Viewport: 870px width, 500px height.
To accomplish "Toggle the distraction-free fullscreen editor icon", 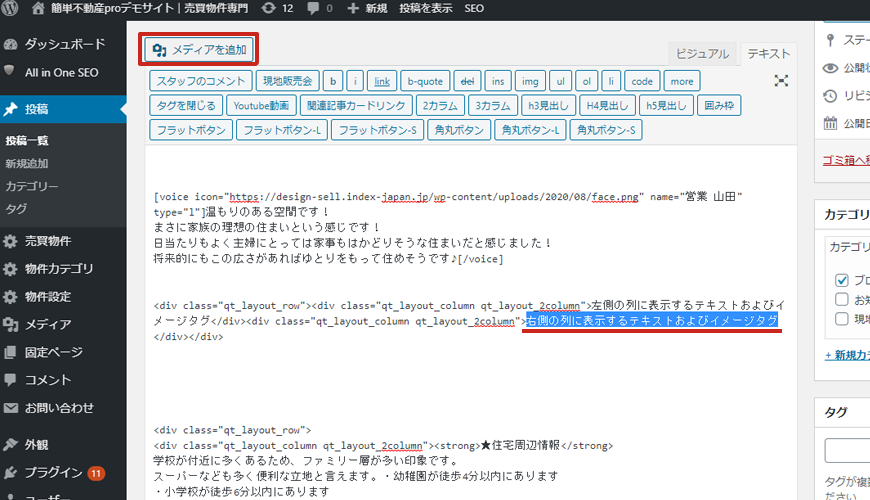I will pos(781,81).
